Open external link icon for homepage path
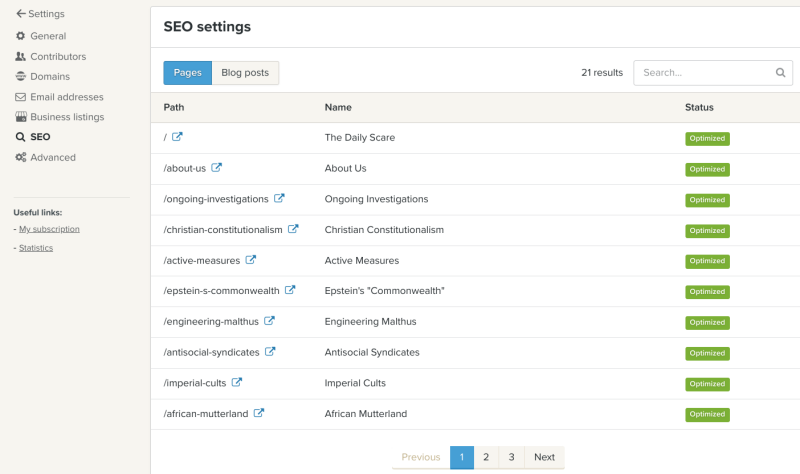800x474 pixels. [x=178, y=137]
